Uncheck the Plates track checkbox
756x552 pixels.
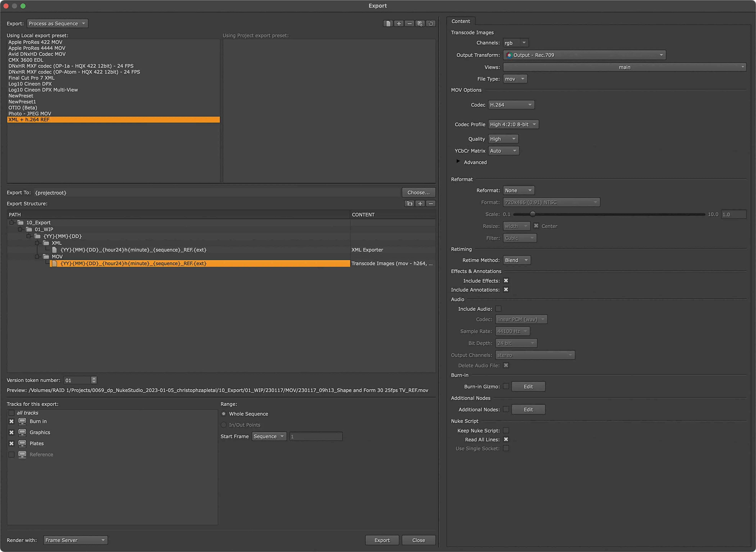click(11, 443)
